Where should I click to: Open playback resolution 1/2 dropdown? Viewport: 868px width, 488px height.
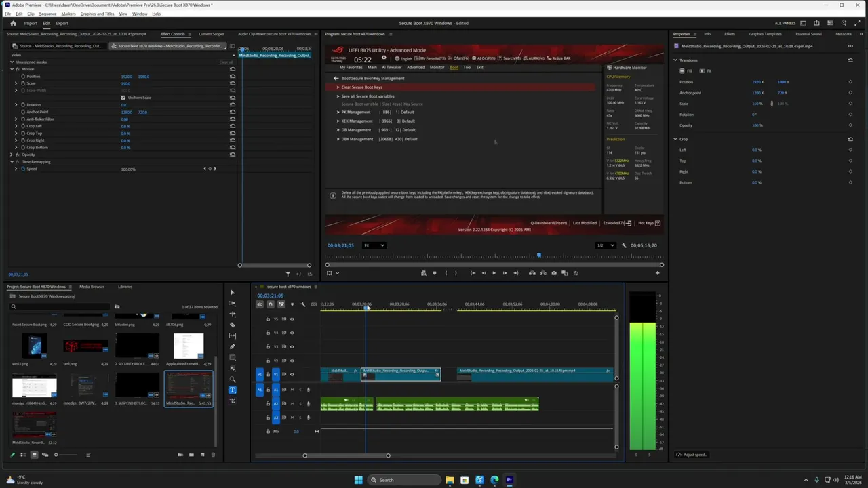click(x=605, y=245)
